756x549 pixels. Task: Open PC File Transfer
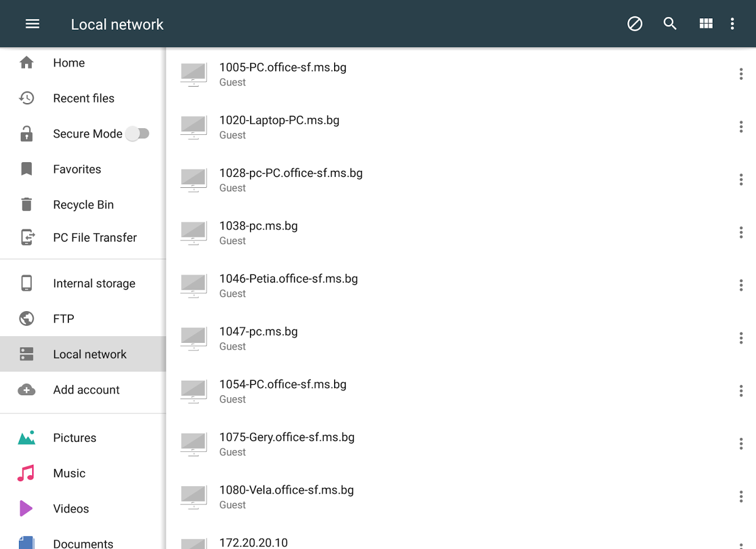(x=94, y=237)
